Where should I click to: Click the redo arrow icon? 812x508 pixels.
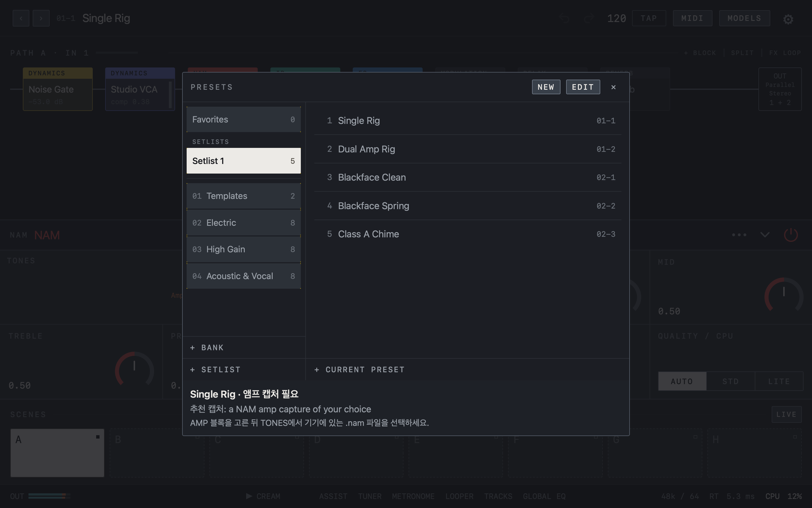coord(589,18)
